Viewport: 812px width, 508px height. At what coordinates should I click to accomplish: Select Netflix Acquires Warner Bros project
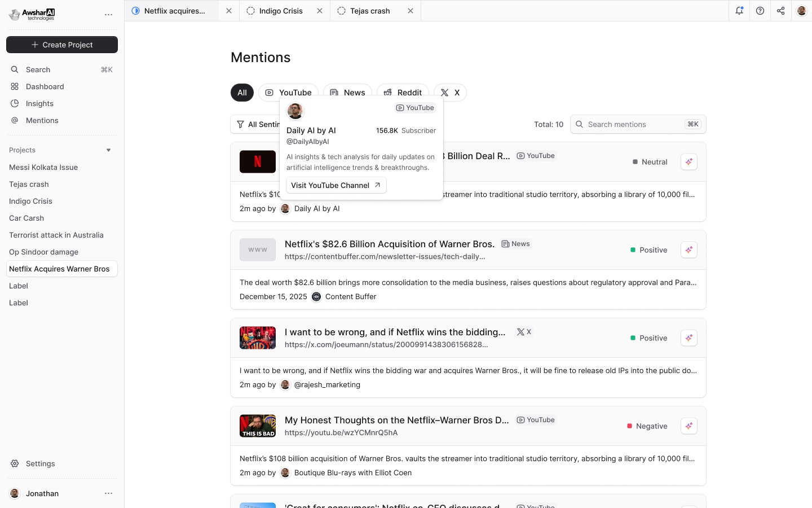pyautogui.click(x=62, y=269)
